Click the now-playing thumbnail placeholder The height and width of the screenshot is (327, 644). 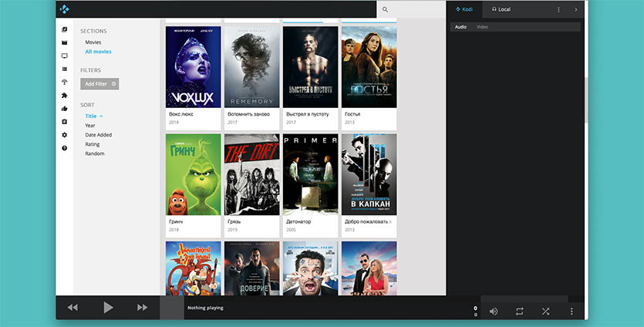tap(172, 307)
